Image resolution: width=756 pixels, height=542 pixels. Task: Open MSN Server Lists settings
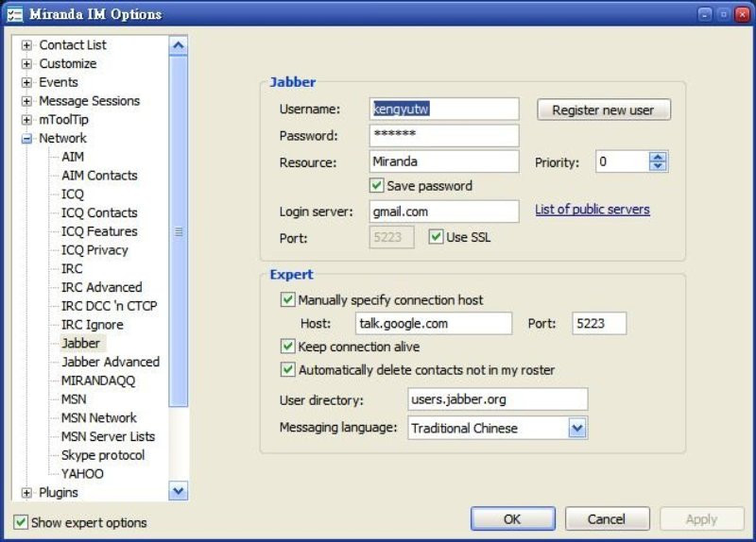[x=108, y=437]
